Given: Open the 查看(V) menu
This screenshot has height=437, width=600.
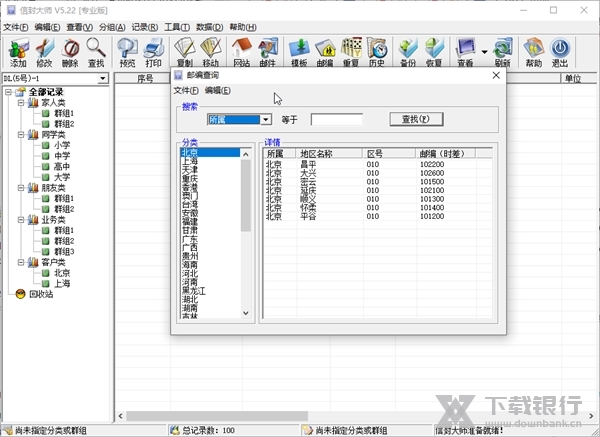Looking at the screenshot, I should pos(80,27).
